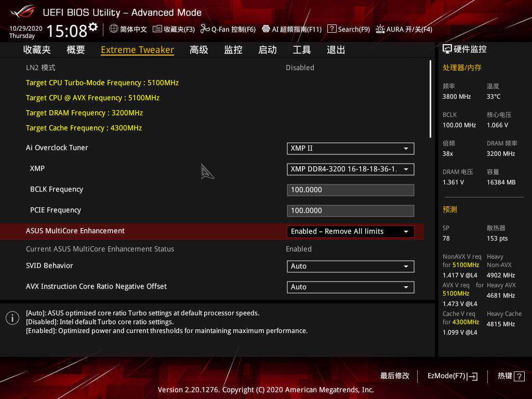Switch to the 监控 tab

(x=233, y=50)
